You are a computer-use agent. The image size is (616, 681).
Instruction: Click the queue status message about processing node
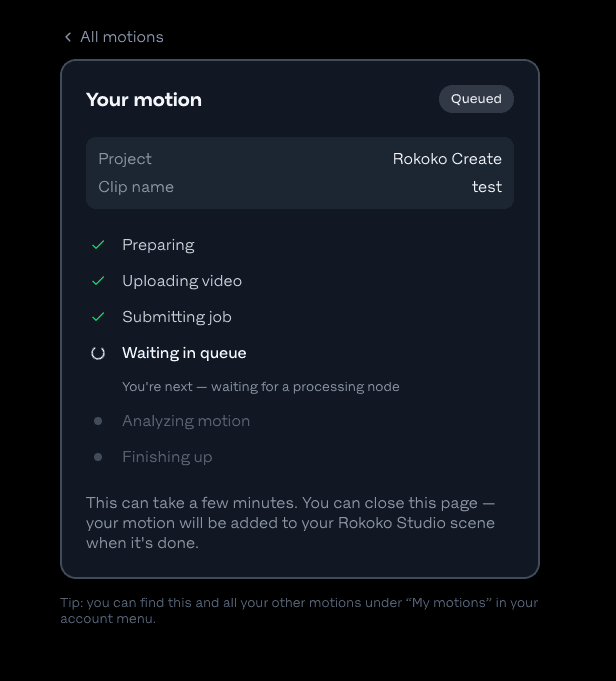pyautogui.click(x=261, y=387)
